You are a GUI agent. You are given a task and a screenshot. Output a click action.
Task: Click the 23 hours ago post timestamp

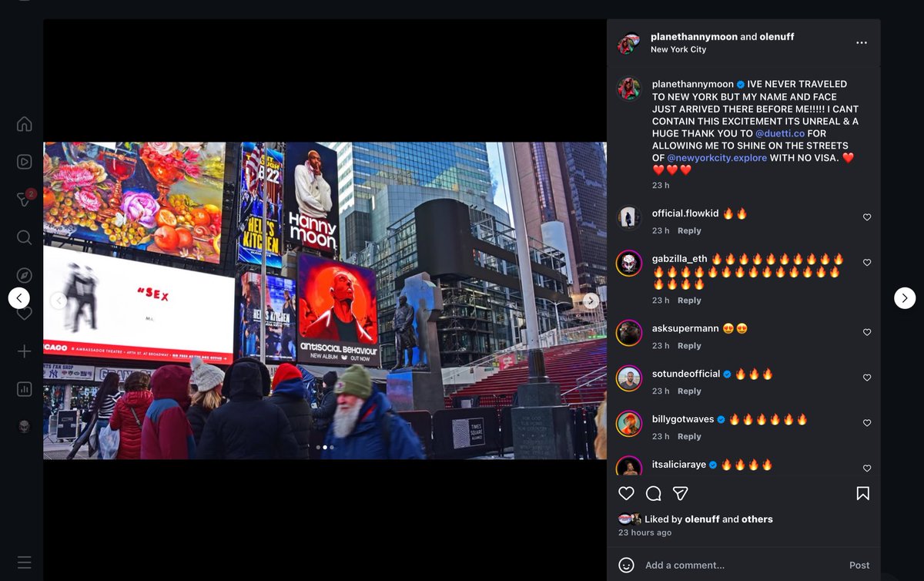click(x=644, y=532)
